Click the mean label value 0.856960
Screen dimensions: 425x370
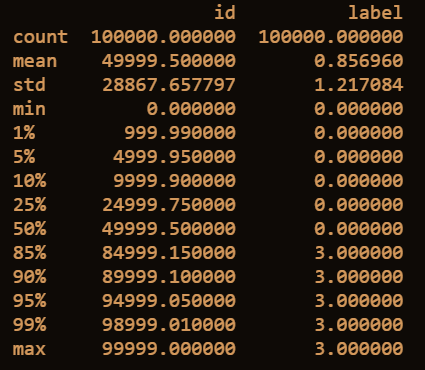359,61
